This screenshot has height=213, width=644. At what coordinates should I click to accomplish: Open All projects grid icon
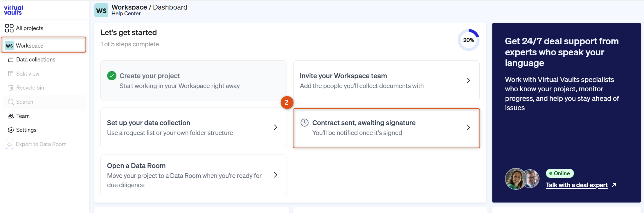pyautogui.click(x=9, y=28)
